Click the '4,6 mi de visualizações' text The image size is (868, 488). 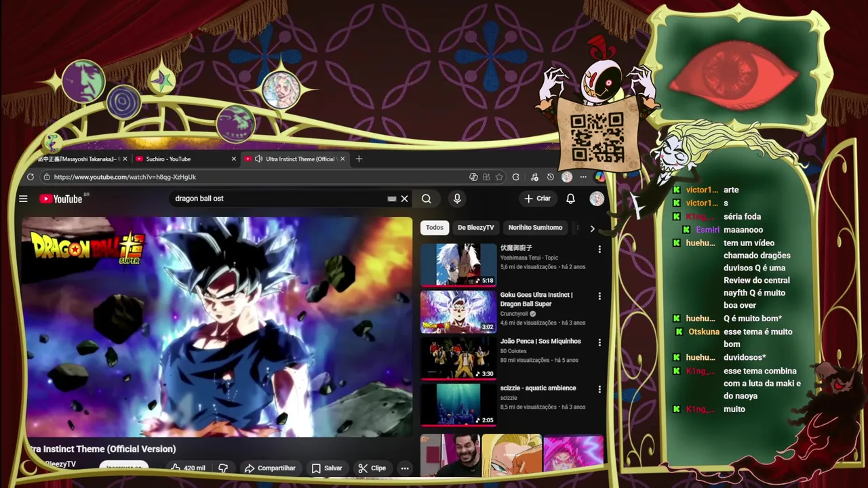[x=528, y=323]
